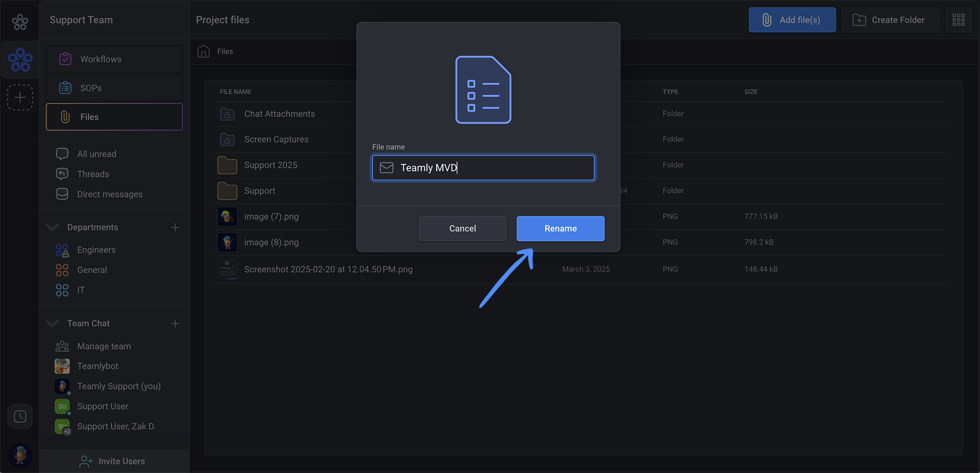Sort by the TYPE column header

pyautogui.click(x=670, y=92)
